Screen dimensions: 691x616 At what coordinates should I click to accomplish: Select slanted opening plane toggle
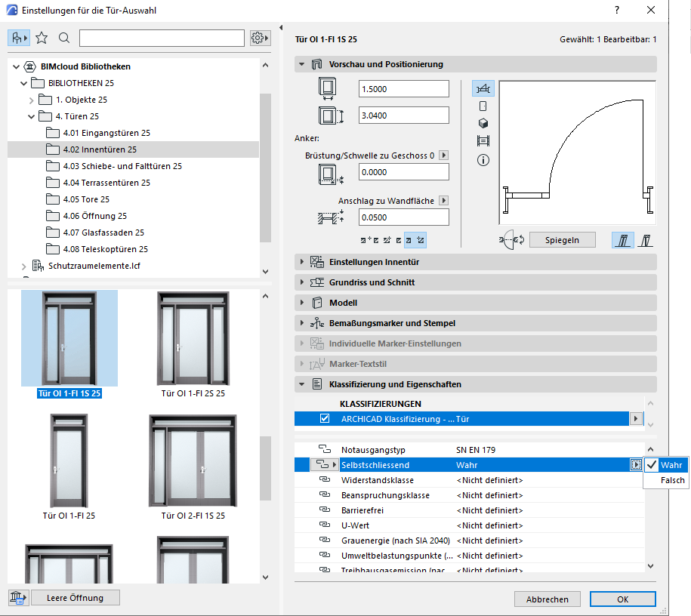tap(646, 240)
